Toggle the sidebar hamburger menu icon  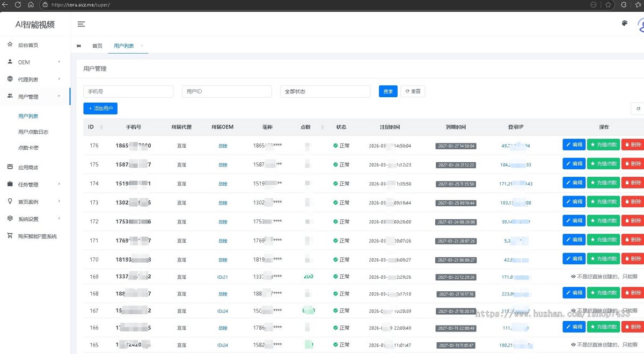(82, 24)
